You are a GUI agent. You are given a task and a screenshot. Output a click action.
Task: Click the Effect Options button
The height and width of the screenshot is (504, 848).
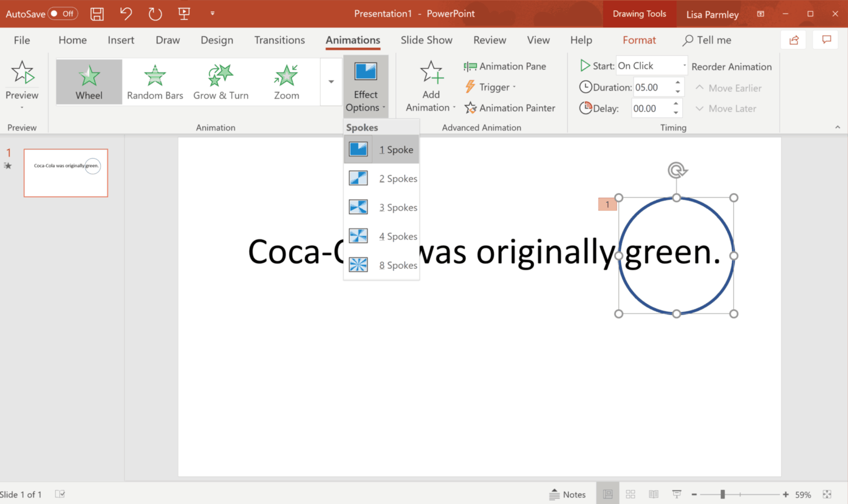click(x=366, y=86)
